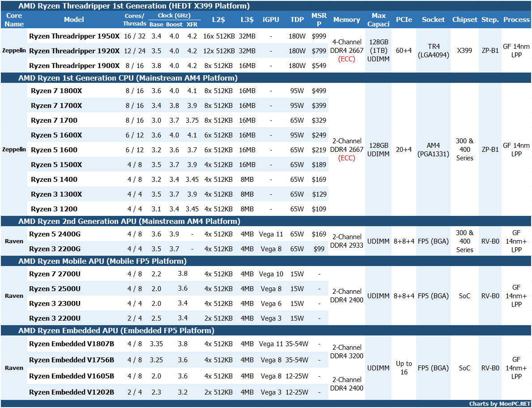Click the 16x 512KB L2 cache cell

click(219, 36)
